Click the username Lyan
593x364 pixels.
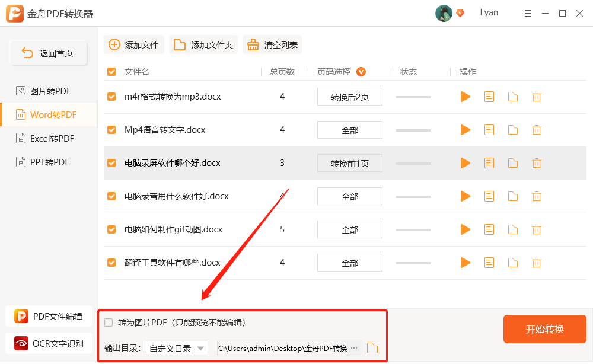click(x=489, y=12)
